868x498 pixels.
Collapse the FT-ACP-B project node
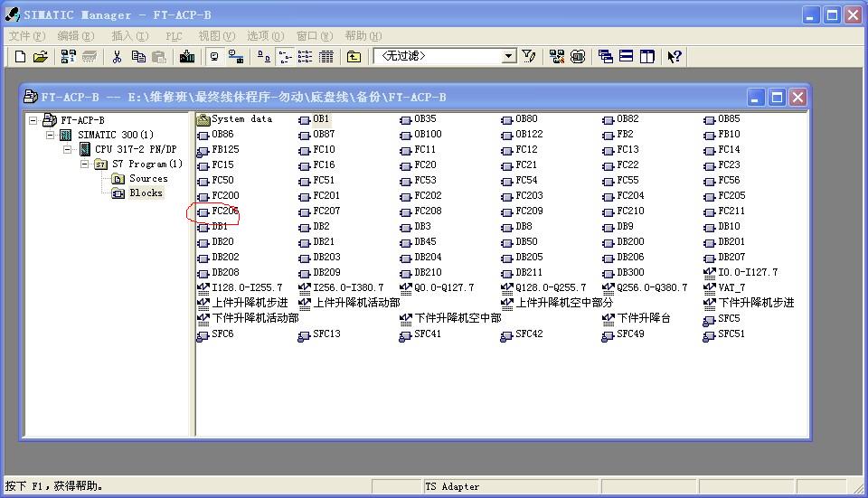pos(33,120)
